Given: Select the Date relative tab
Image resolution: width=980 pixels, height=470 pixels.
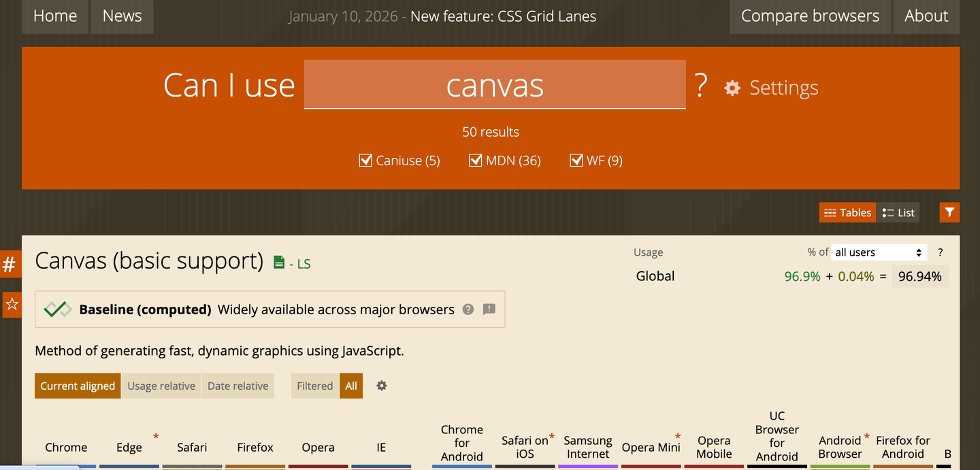Looking at the screenshot, I should 238,386.
